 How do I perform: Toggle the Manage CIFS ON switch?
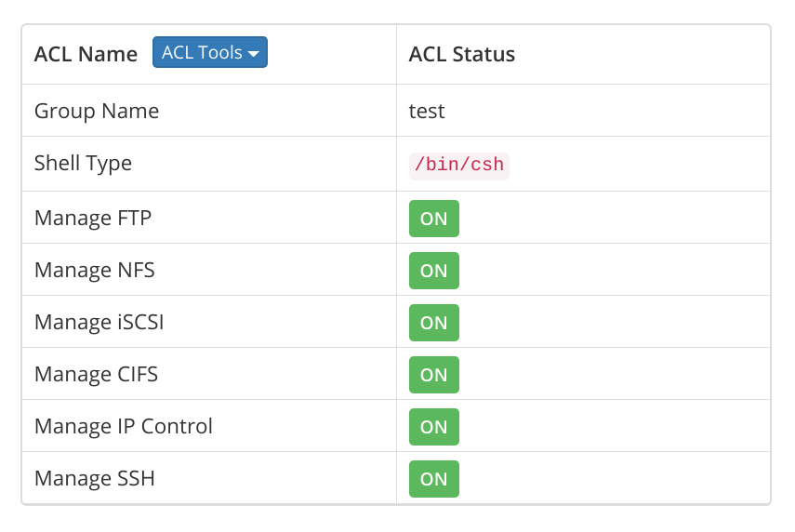click(x=434, y=375)
